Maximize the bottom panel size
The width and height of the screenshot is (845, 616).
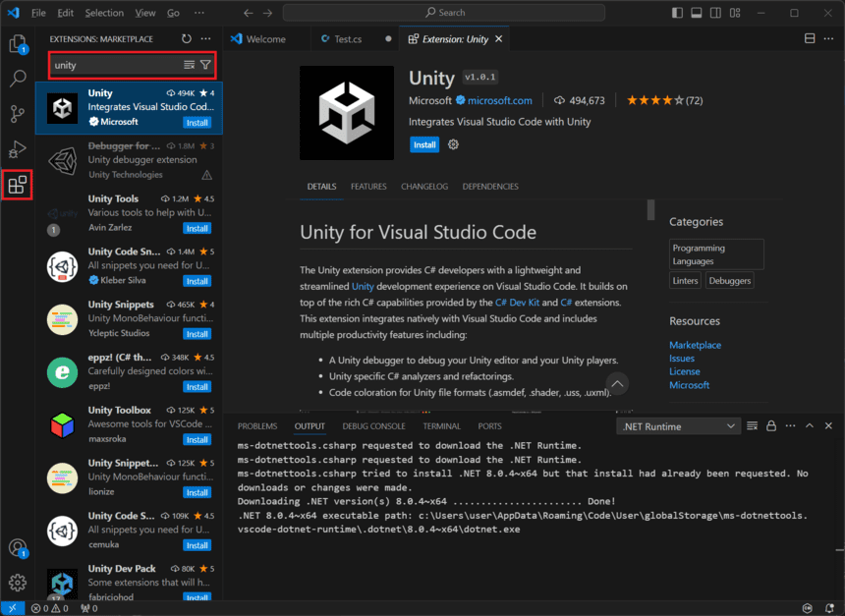click(x=810, y=425)
